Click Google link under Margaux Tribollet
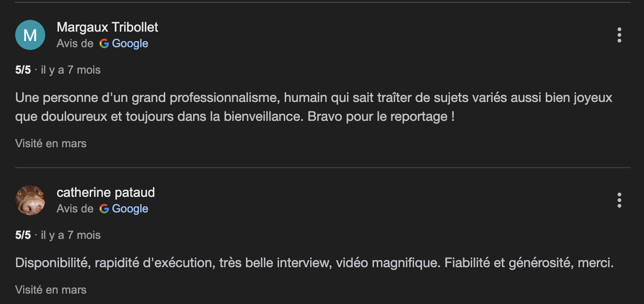 point(130,43)
